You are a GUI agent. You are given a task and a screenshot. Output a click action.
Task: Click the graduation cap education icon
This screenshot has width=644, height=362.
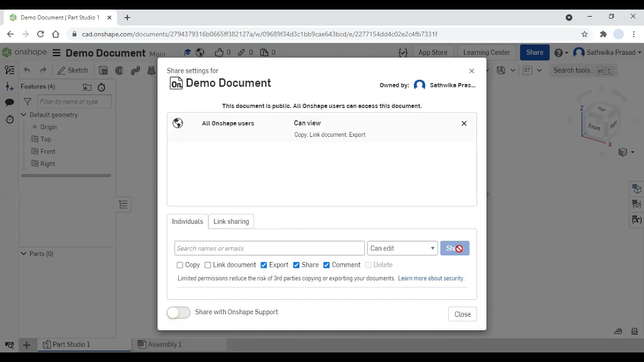pyautogui.click(x=188, y=52)
